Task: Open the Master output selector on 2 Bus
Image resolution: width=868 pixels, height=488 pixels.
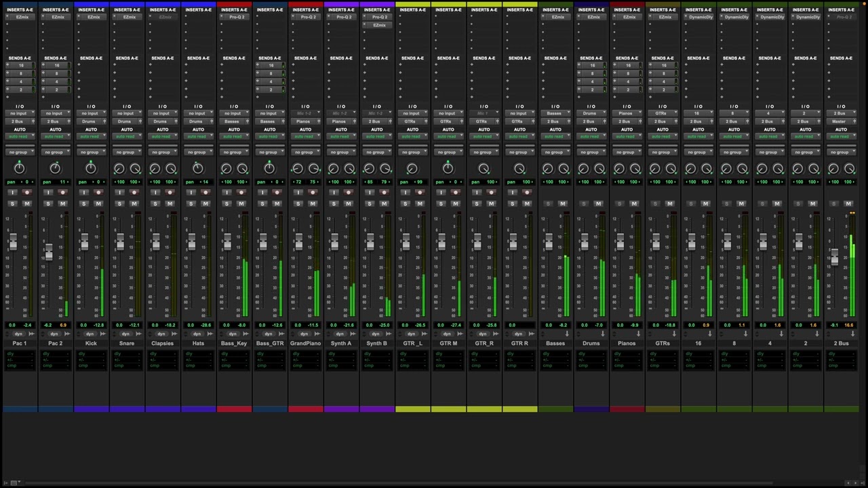Action: (841, 121)
